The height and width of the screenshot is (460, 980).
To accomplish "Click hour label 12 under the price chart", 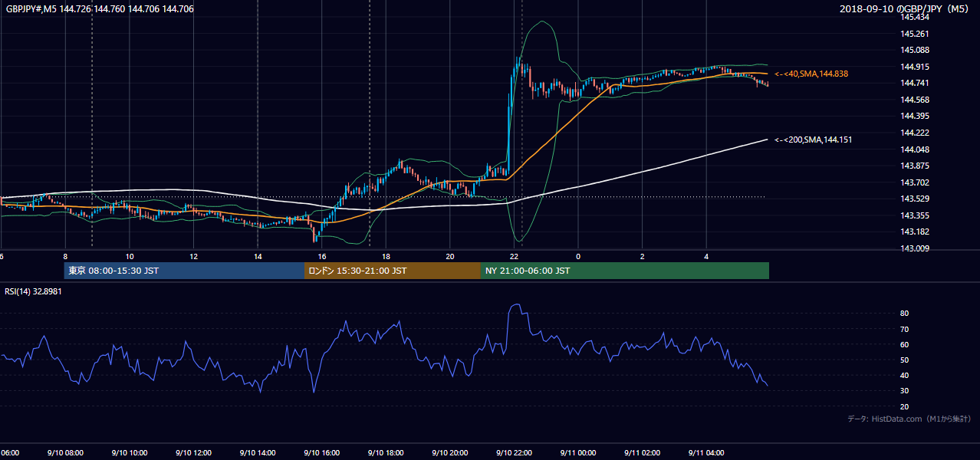I will tap(193, 256).
